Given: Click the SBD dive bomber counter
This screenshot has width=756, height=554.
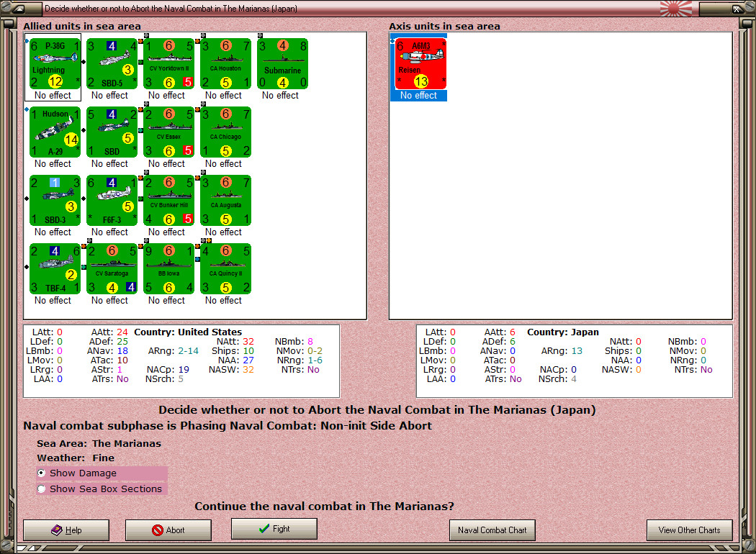Looking at the screenshot, I should [112, 132].
